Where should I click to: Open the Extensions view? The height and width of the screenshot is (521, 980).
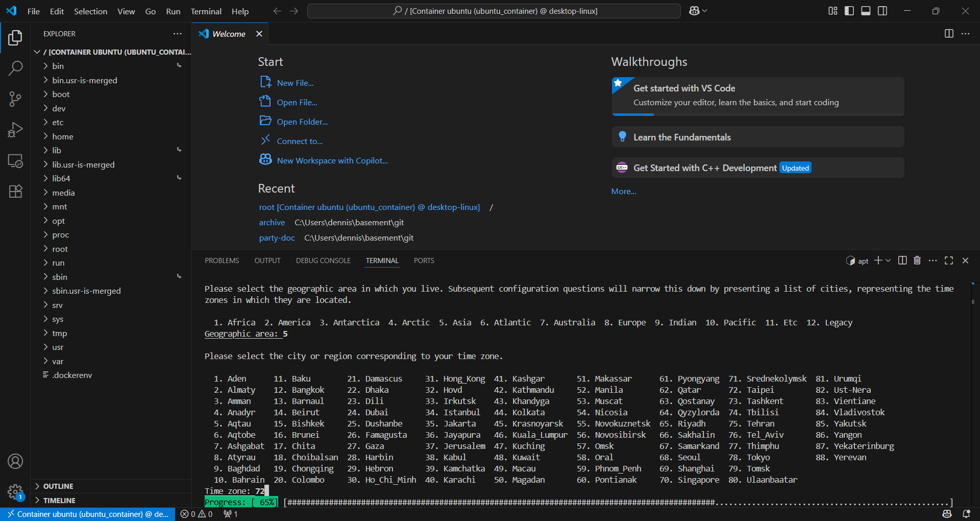15,191
